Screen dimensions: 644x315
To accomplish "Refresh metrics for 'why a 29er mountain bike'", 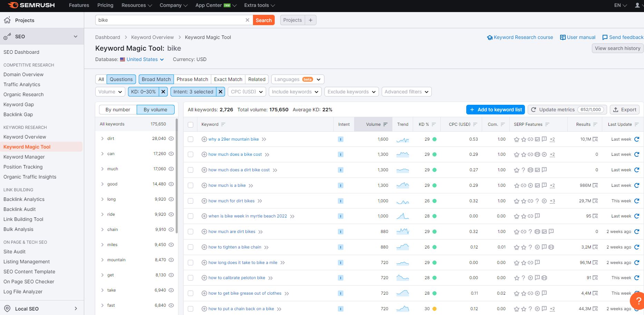I will 637,139.
